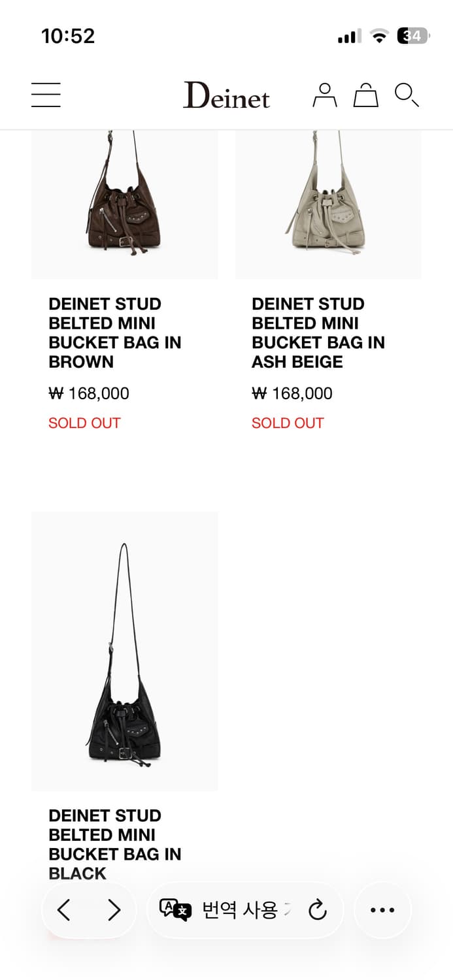Open the search magnifier icon
Image resolution: width=453 pixels, height=980 pixels.
click(x=407, y=95)
